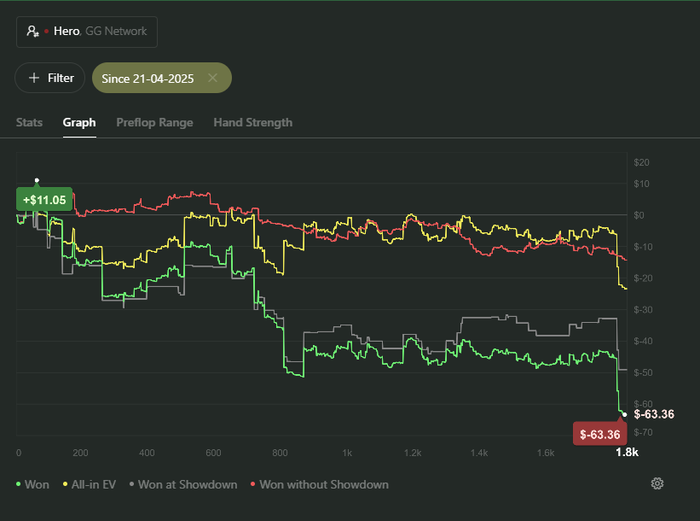The image size is (700, 521).
Task: Open the Hero GG Network player selector
Action: click(86, 32)
